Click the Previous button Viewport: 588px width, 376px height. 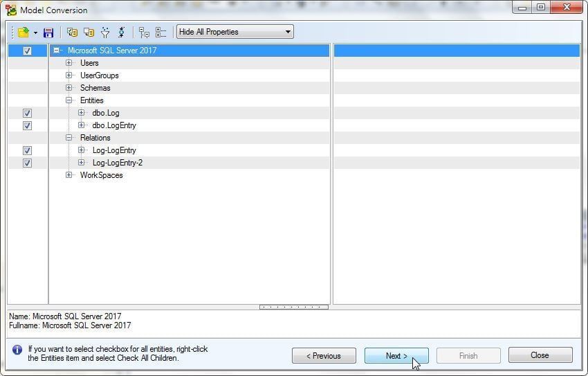[x=324, y=356]
